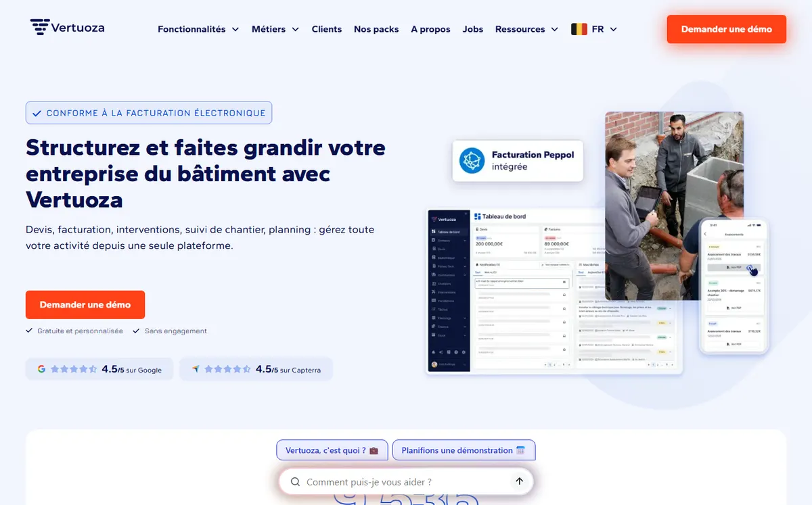Open the FR language selector
Viewport: 812px width, 505px height.
(594, 29)
